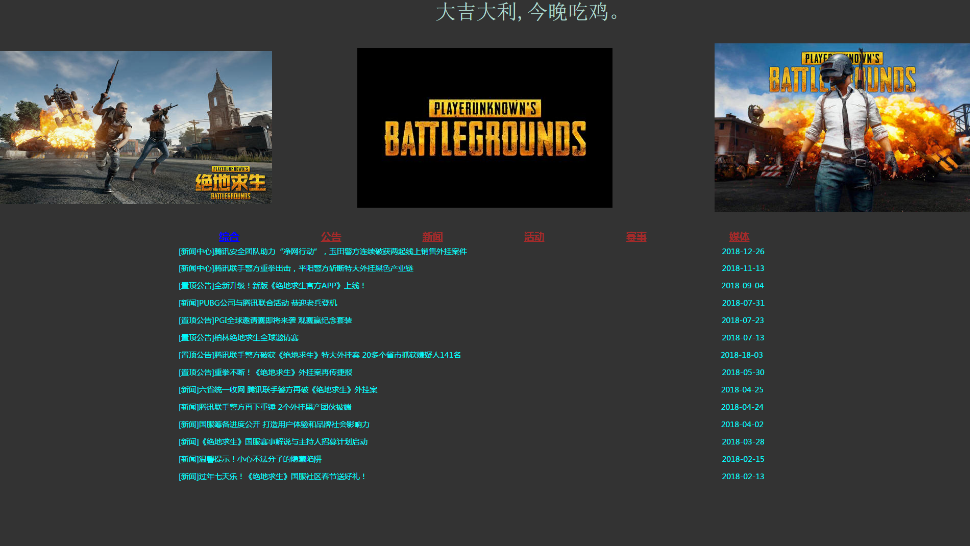This screenshot has width=980, height=546.
Task: Click the date 2018-05-30
Action: tap(743, 373)
